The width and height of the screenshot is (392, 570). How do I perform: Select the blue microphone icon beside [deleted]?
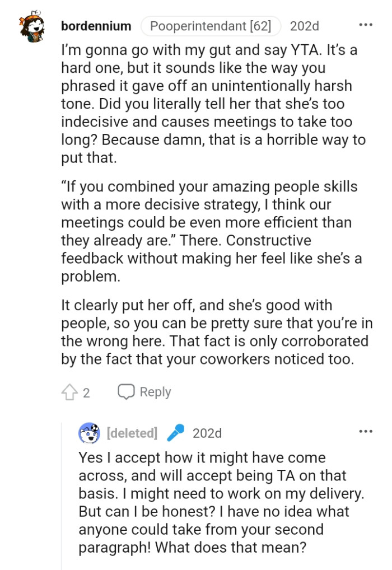(175, 433)
